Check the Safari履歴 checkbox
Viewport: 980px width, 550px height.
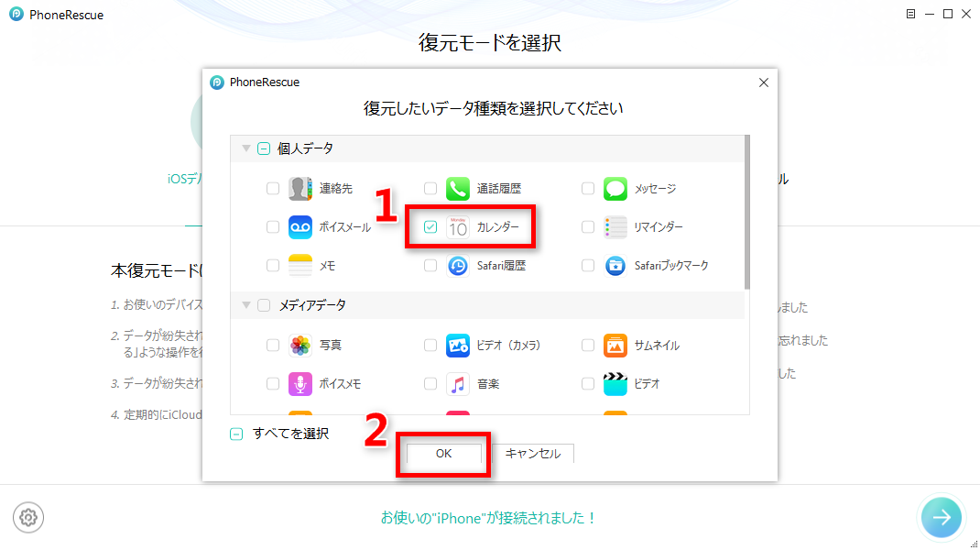tap(430, 266)
